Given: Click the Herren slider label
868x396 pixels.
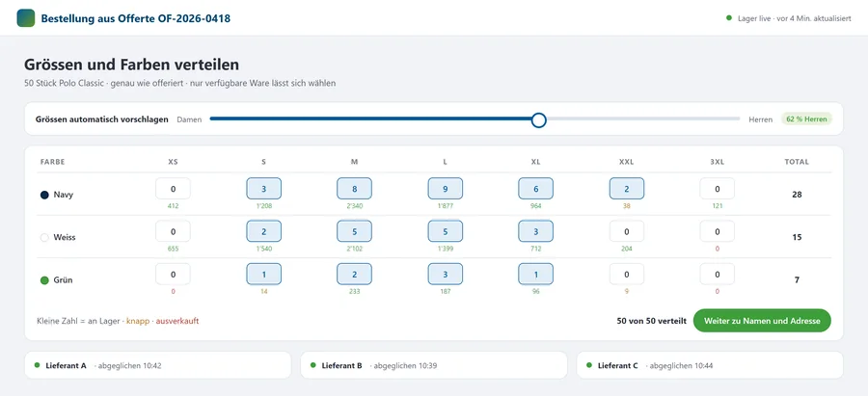Looking at the screenshot, I should 761,119.
